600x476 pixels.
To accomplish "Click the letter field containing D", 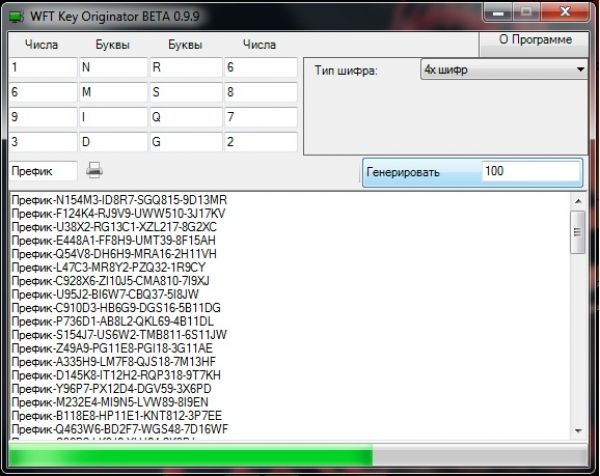I will pyautogui.click(x=113, y=142).
